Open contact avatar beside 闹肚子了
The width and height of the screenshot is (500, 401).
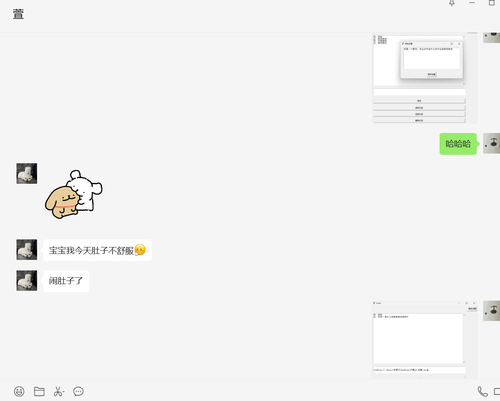27,281
